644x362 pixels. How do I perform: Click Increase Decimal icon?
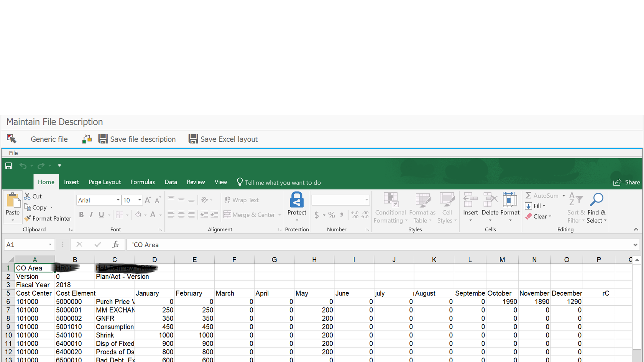pyautogui.click(x=355, y=215)
